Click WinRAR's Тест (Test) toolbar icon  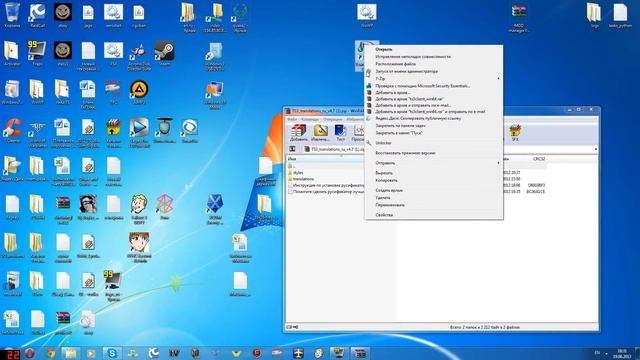point(340,132)
